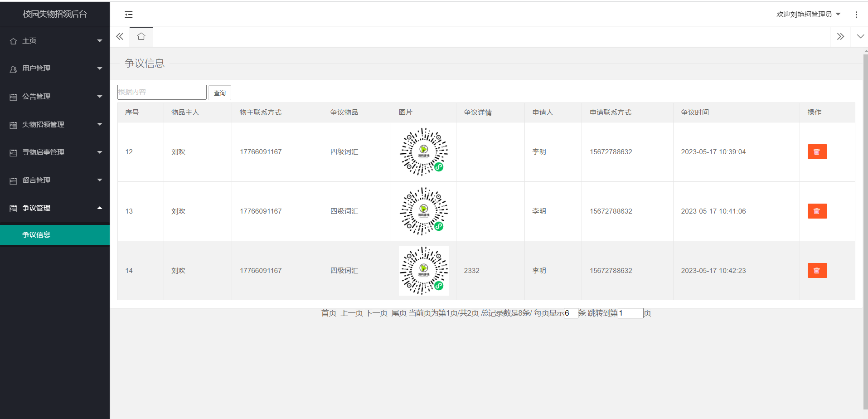Click the 用户管理 user icon
Image resolution: width=868 pixels, height=419 pixels.
pos(13,69)
